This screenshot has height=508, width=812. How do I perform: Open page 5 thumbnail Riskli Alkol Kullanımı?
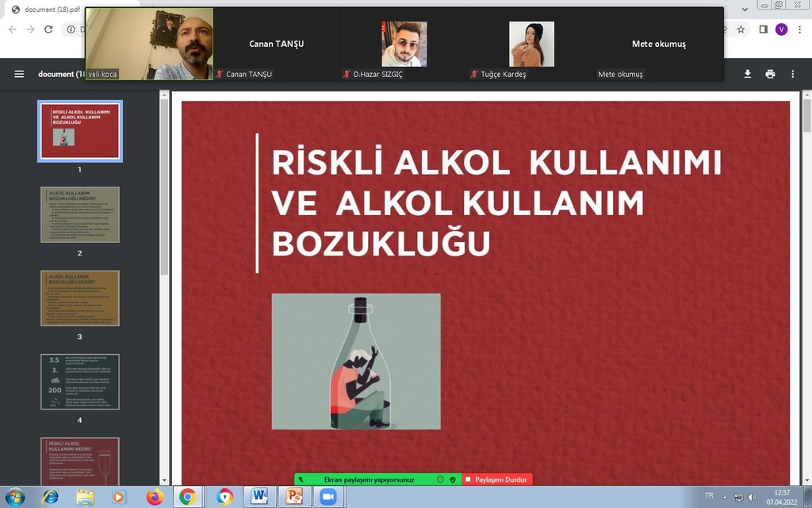coord(80,462)
